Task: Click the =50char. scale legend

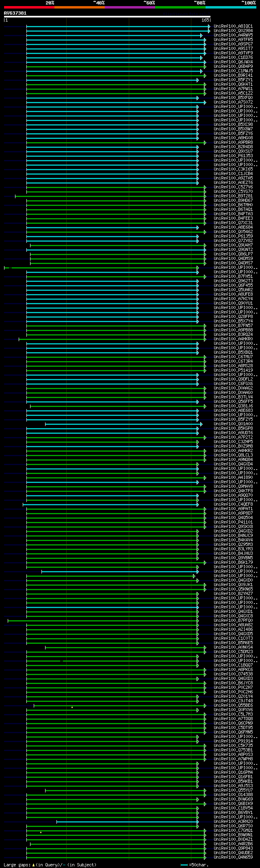Action: click(x=195, y=865)
